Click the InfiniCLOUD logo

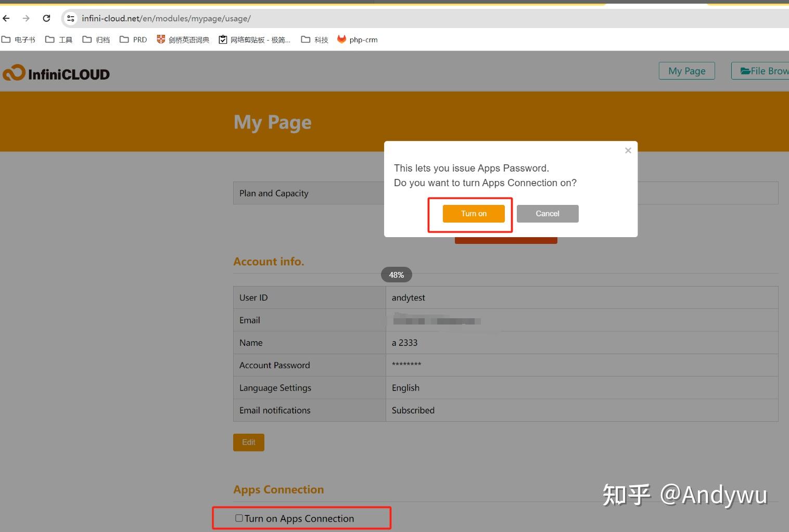coord(56,73)
